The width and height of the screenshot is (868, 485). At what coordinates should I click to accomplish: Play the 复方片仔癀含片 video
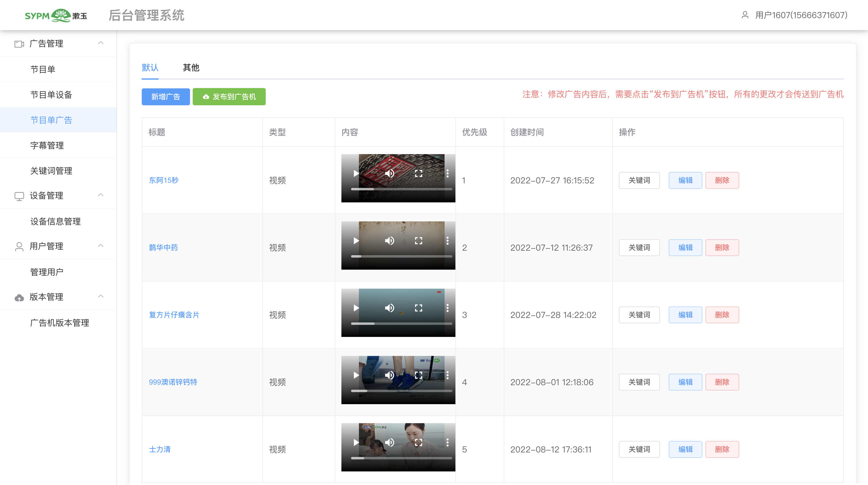coord(356,308)
